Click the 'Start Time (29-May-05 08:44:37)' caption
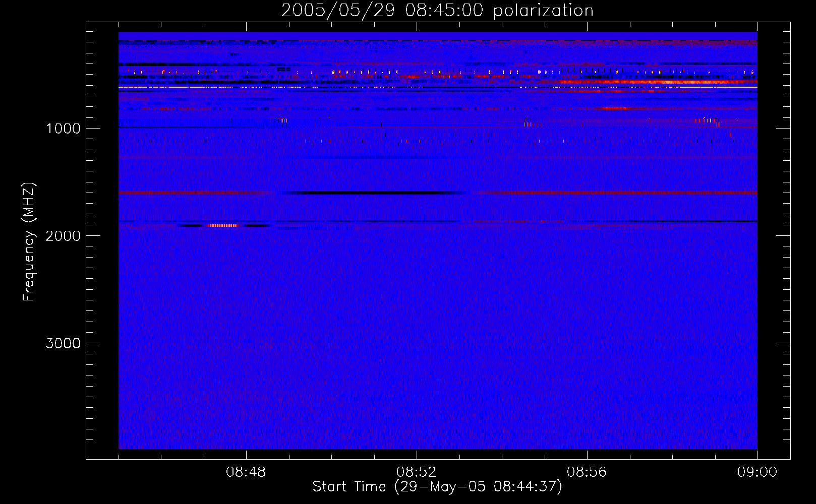The width and height of the screenshot is (816, 504). (437, 487)
